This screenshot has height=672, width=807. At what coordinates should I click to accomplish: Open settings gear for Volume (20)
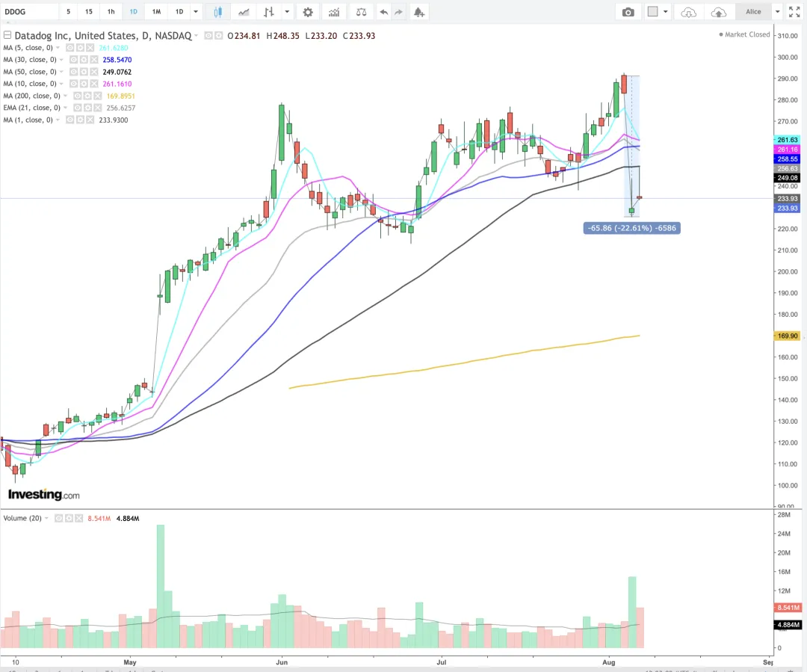(69, 518)
